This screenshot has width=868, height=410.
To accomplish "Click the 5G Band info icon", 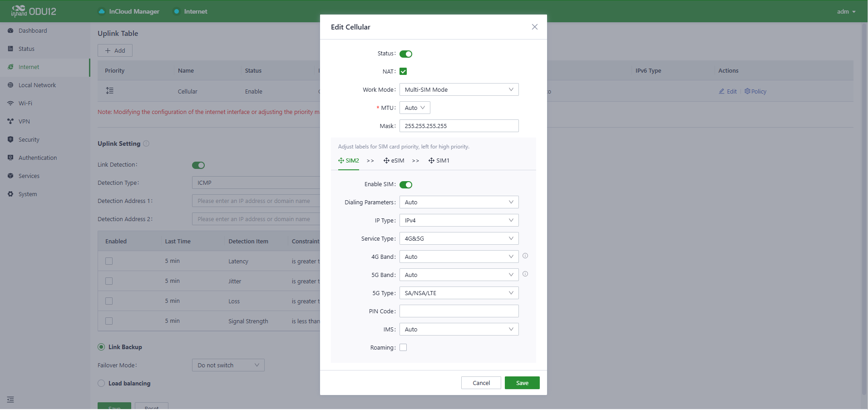I will [x=525, y=274].
